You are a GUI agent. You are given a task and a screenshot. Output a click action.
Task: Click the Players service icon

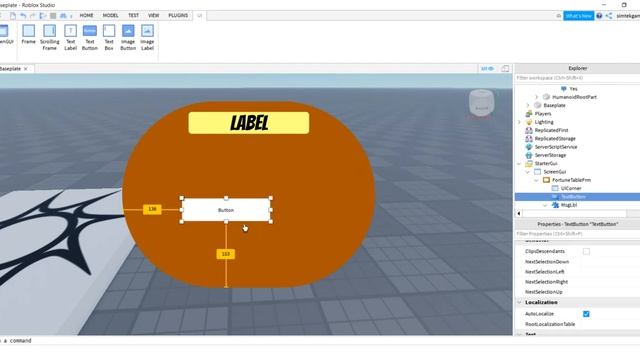tap(529, 113)
